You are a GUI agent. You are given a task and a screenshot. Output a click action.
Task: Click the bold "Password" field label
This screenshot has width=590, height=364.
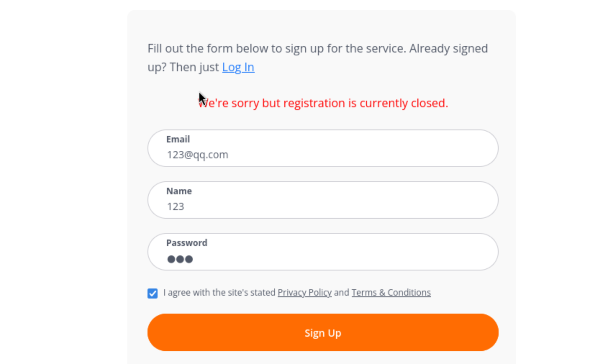coord(187,243)
